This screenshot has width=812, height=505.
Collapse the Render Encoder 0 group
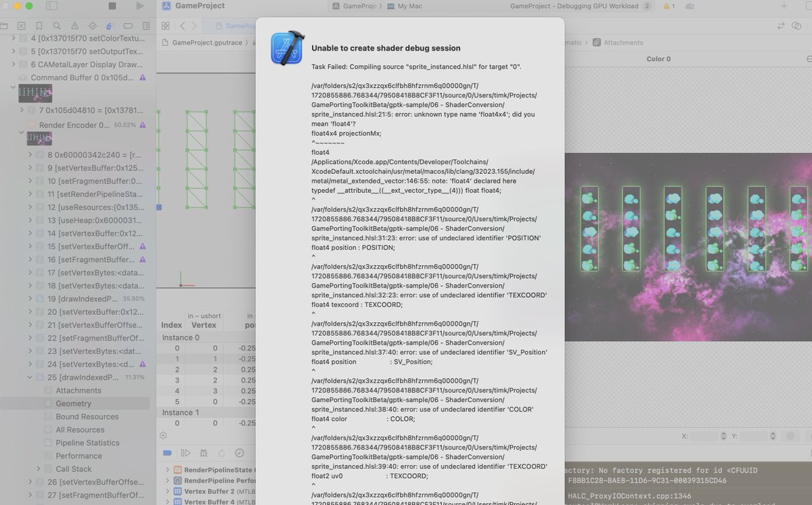pos(22,134)
